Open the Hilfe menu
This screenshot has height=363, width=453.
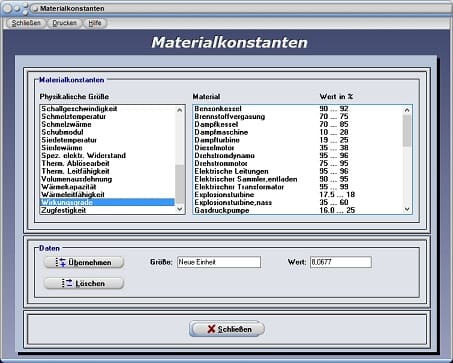tap(95, 23)
